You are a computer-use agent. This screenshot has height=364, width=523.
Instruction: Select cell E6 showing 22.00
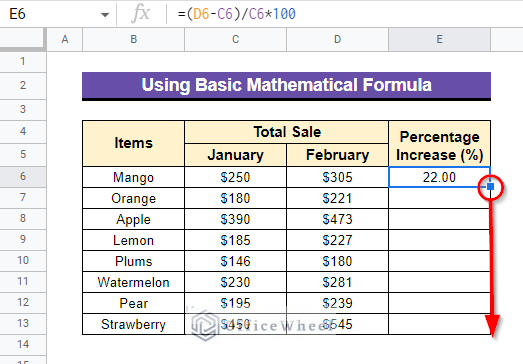(439, 177)
